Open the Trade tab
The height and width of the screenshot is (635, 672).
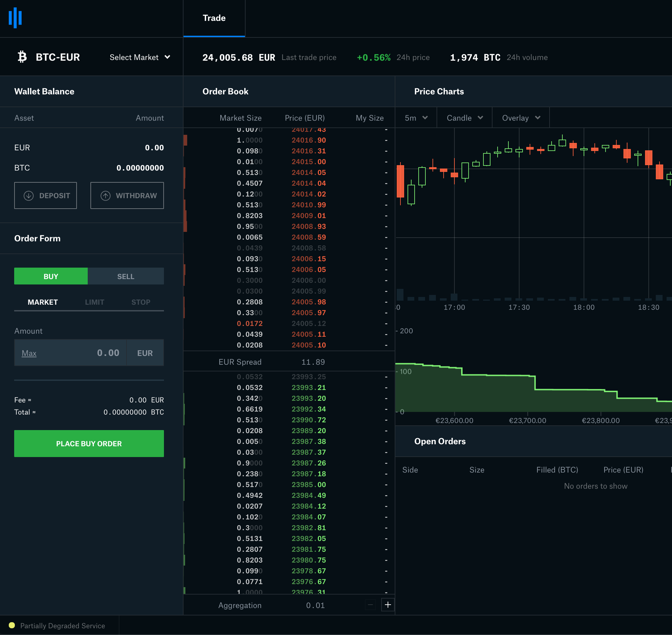point(214,18)
